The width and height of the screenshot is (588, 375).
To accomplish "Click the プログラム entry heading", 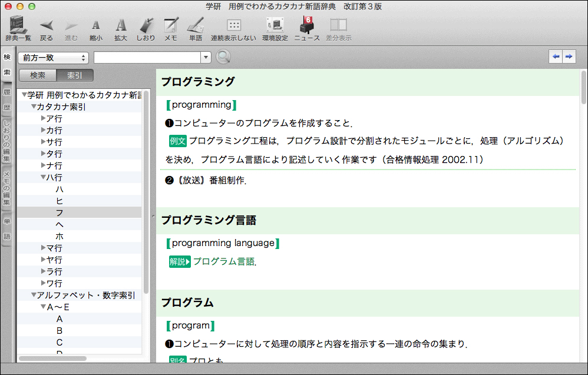I will coord(187,303).
